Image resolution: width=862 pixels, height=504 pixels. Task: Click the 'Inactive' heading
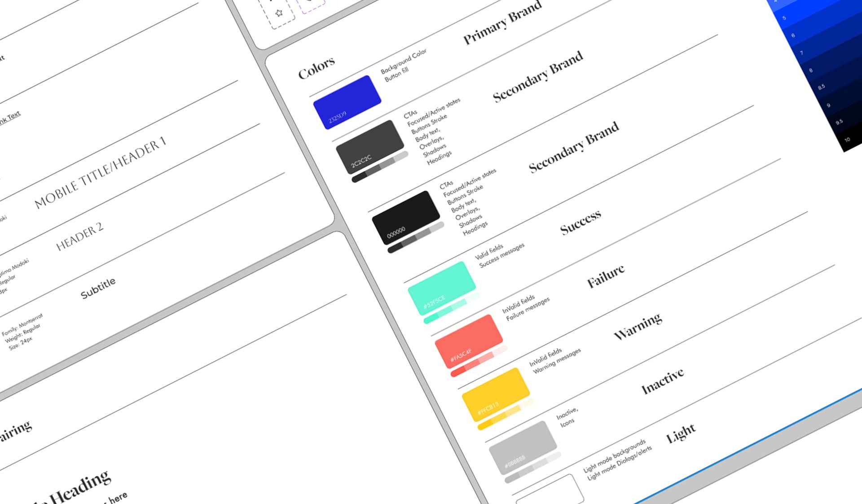pyautogui.click(x=663, y=381)
